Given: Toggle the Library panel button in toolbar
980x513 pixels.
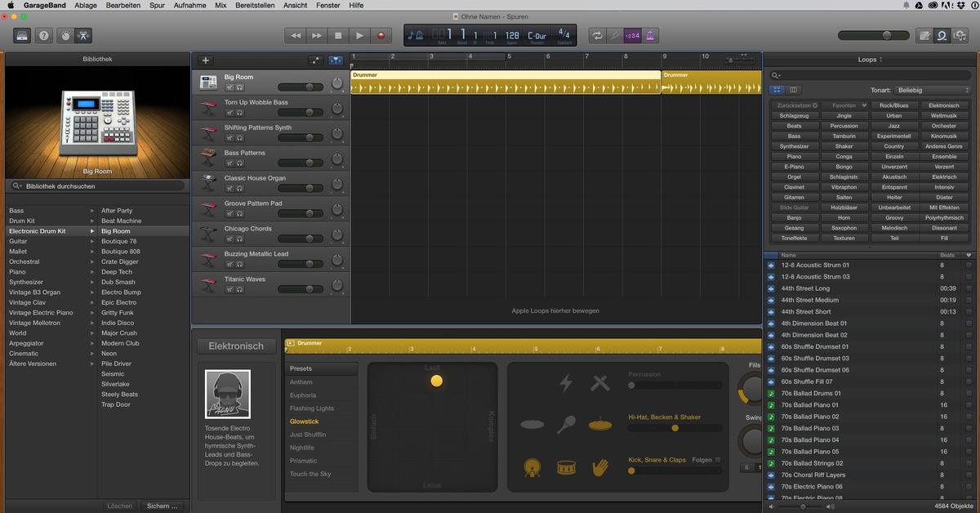Looking at the screenshot, I should (x=22, y=36).
